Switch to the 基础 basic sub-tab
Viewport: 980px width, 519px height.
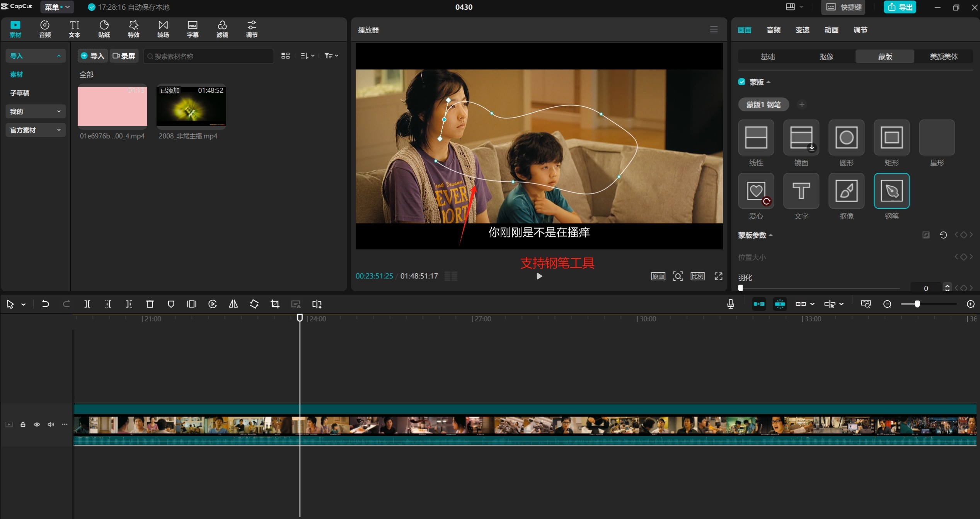pos(767,56)
